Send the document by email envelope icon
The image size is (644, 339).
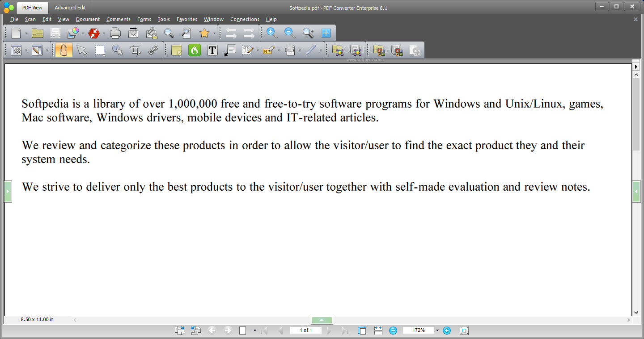coord(133,33)
